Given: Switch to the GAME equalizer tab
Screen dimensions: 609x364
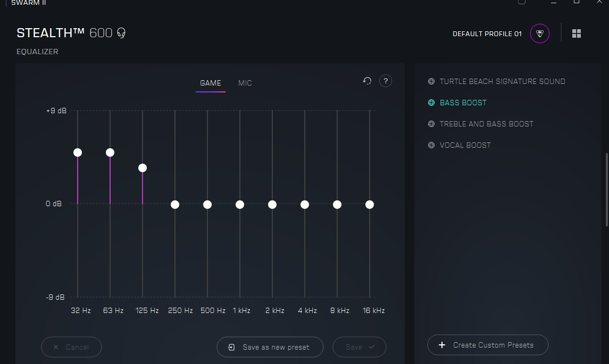Looking at the screenshot, I should [211, 83].
